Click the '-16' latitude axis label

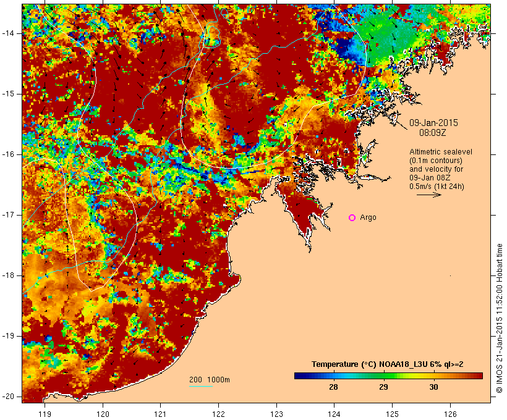(8, 154)
